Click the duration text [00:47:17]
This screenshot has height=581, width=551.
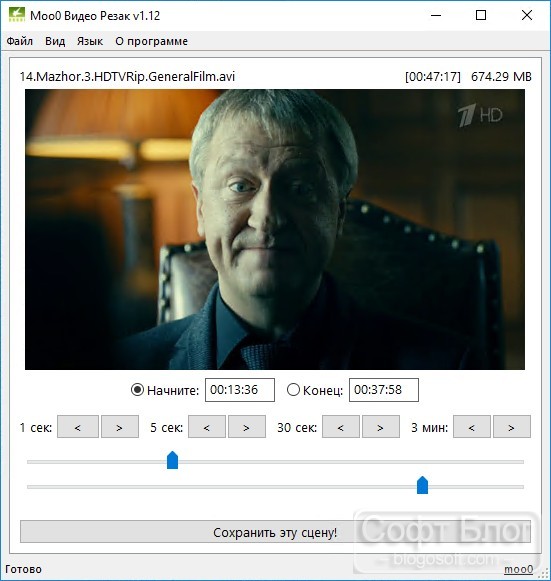pos(433,77)
